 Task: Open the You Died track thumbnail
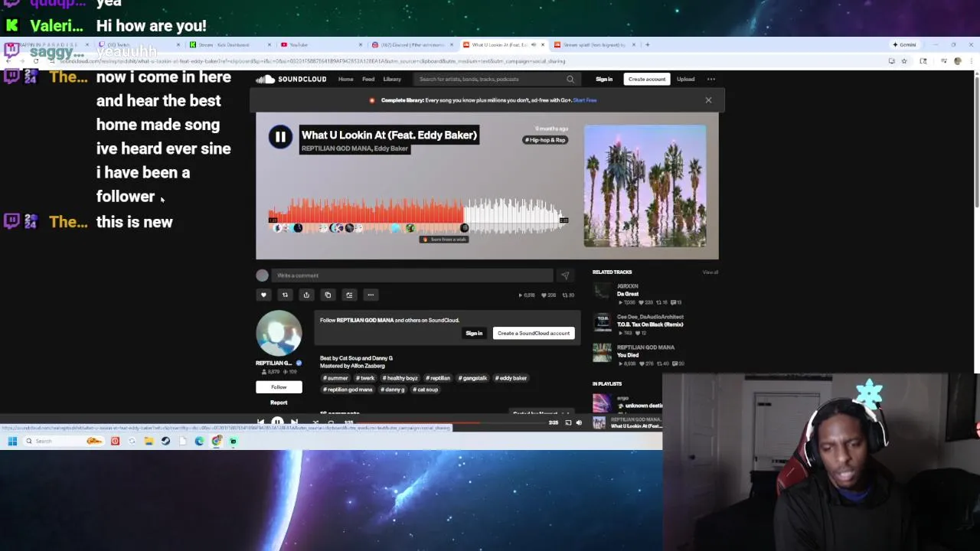click(x=603, y=352)
